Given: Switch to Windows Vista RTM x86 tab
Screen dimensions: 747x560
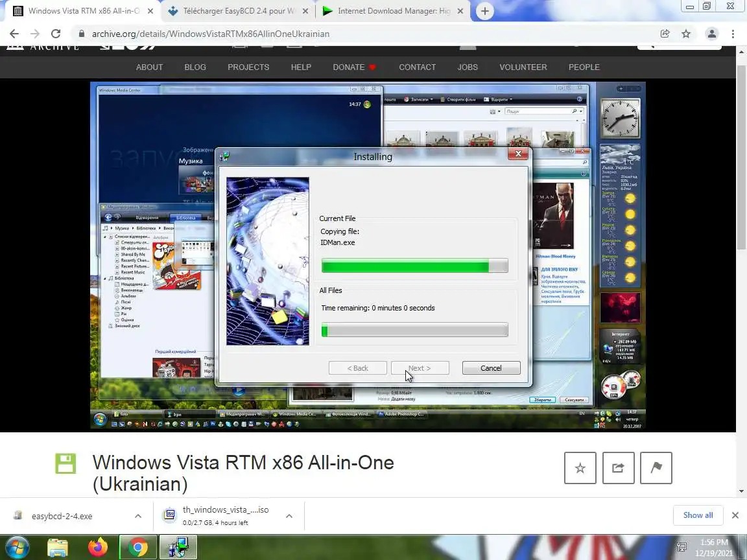Looking at the screenshot, I should pyautogui.click(x=84, y=10).
